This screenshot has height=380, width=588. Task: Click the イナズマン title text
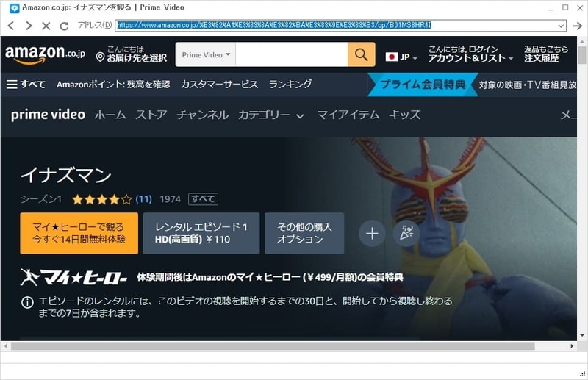[x=66, y=175]
